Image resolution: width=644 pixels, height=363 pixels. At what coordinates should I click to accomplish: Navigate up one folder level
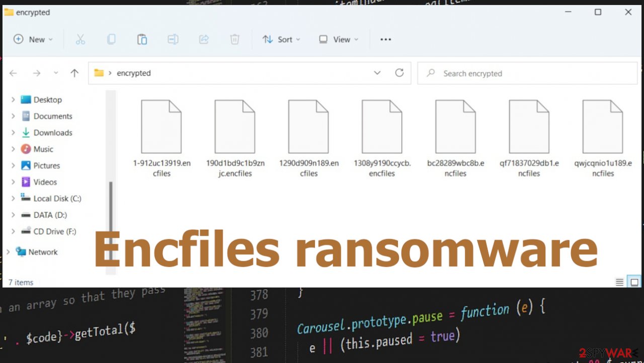tap(74, 72)
